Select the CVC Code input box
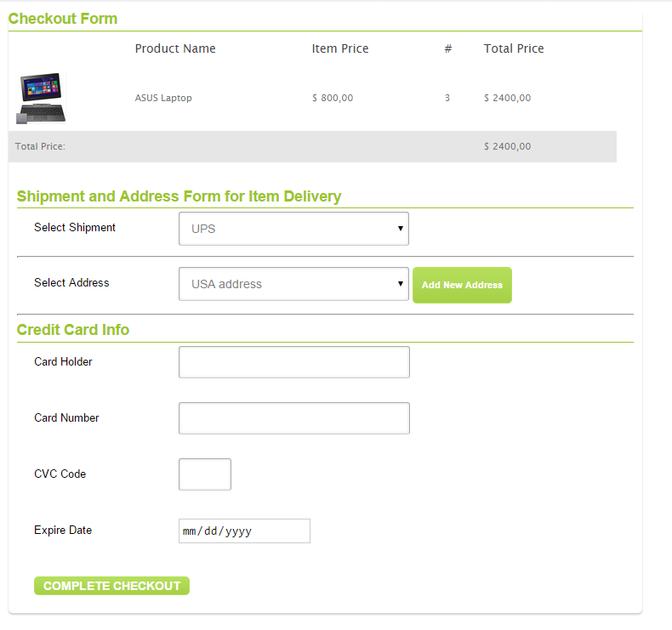 pos(204,474)
